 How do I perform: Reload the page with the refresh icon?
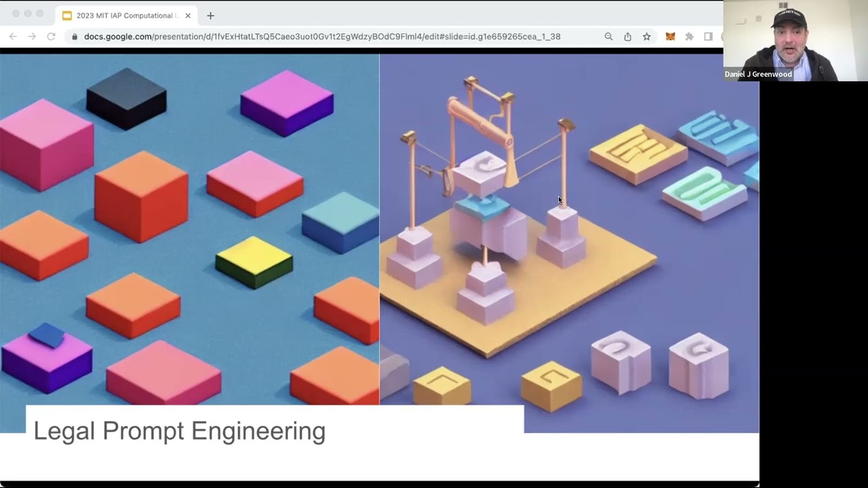pyautogui.click(x=51, y=37)
